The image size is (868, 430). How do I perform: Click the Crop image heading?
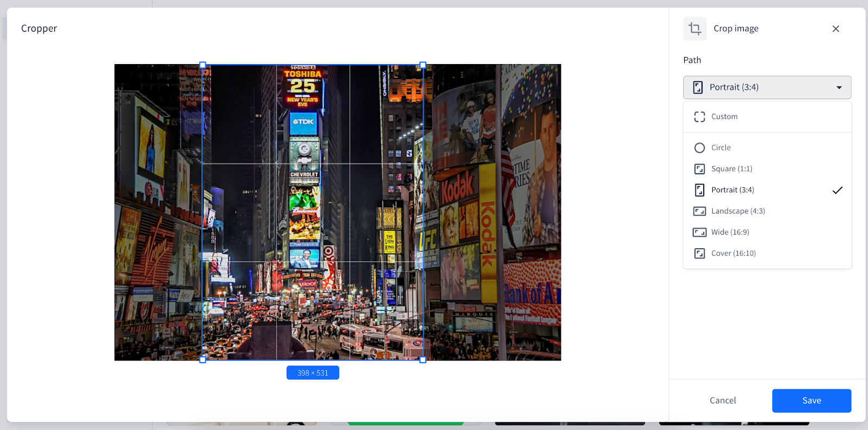click(736, 29)
